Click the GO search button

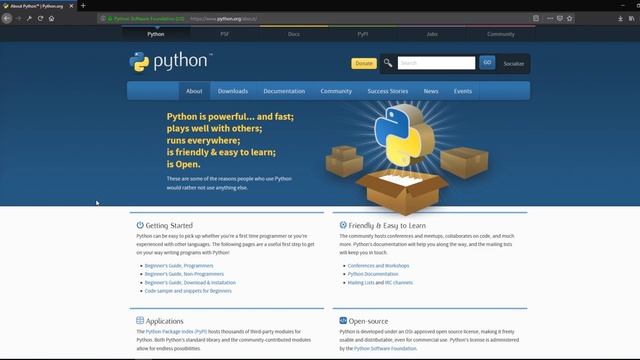tap(487, 62)
